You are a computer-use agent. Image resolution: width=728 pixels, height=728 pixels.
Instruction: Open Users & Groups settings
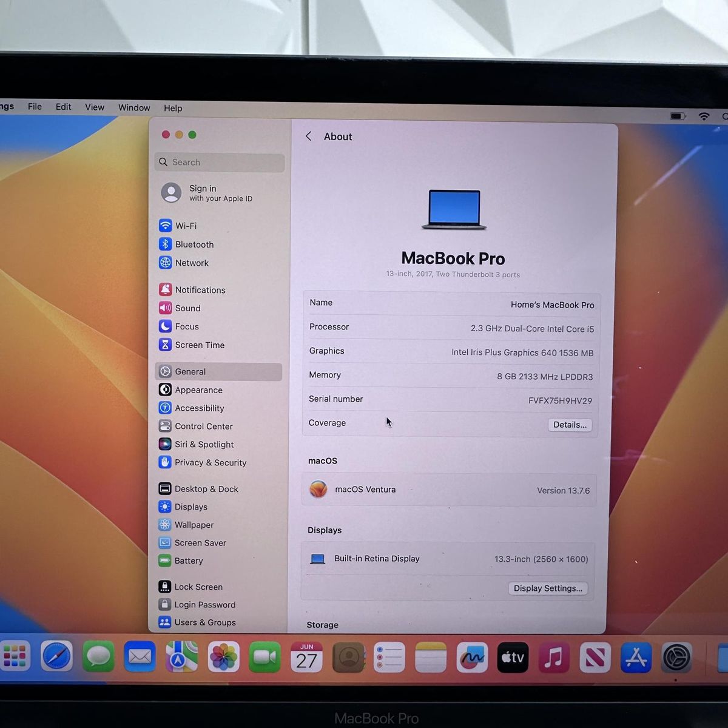(x=197, y=622)
